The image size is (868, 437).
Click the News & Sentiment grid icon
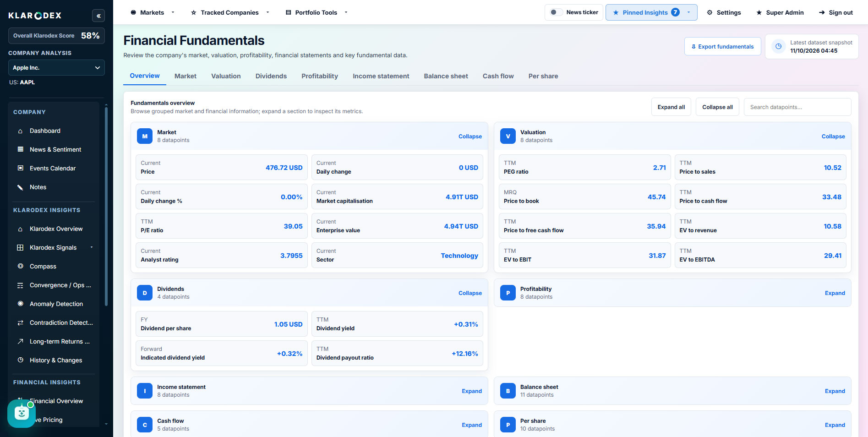tap(20, 149)
